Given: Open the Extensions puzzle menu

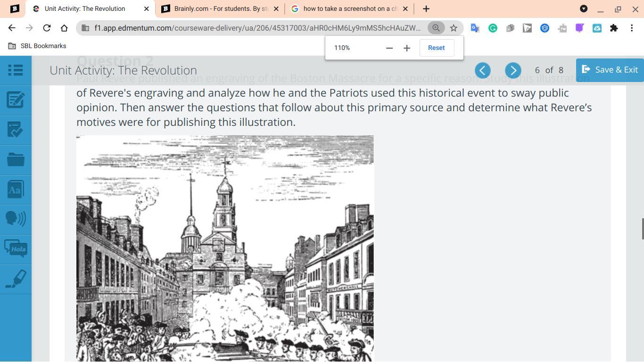Looking at the screenshot, I should pos(614,28).
